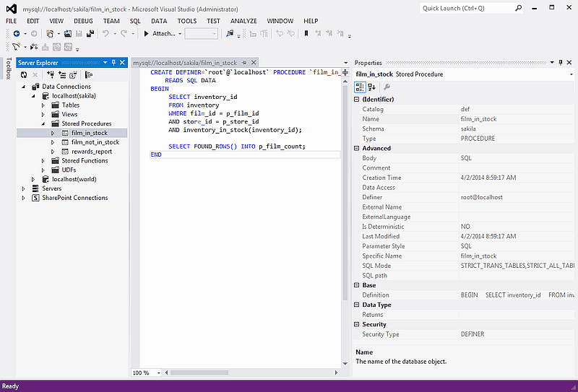The image size is (578, 392).
Task: Click the editor vertical scrollbar thumb
Action: coord(345,192)
